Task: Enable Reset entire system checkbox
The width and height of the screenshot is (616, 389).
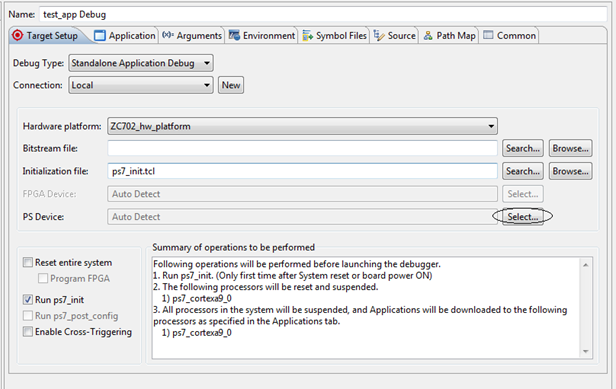Action: tap(28, 262)
